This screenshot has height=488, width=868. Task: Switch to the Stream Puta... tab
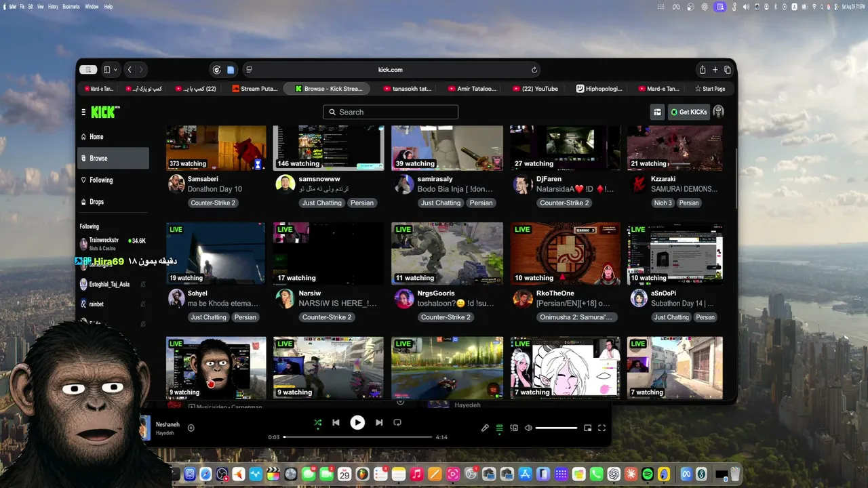(255, 88)
